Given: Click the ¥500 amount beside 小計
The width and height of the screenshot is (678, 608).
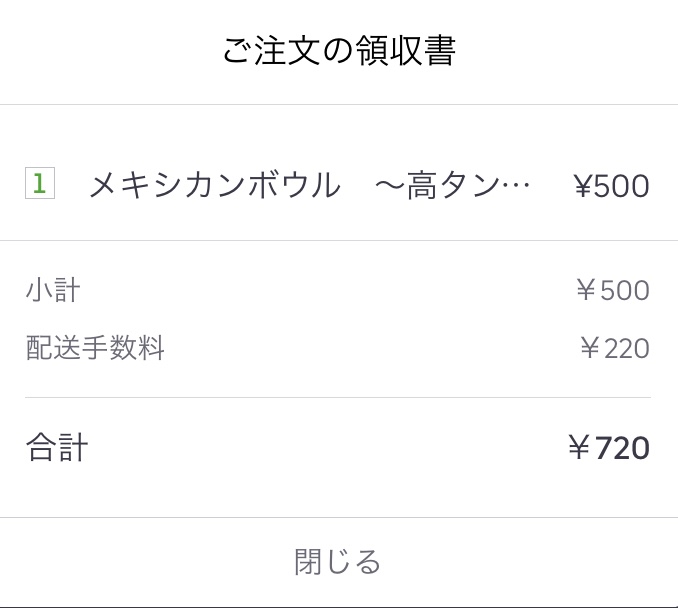Looking at the screenshot, I should pos(613,291).
